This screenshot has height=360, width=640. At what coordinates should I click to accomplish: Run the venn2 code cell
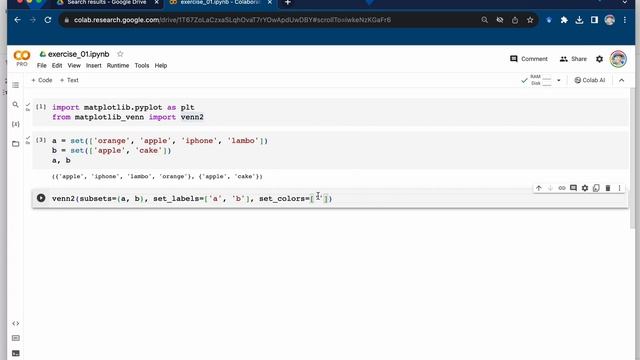41,198
